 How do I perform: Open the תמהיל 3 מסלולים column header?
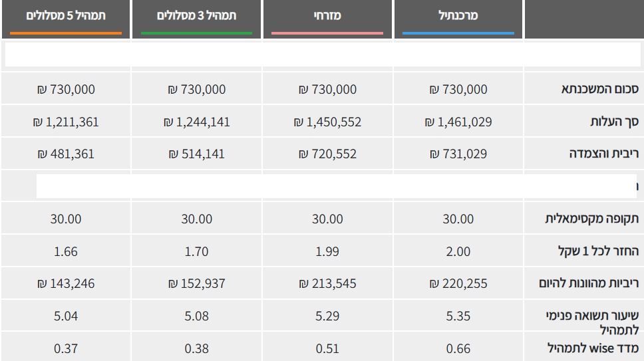[x=196, y=15]
